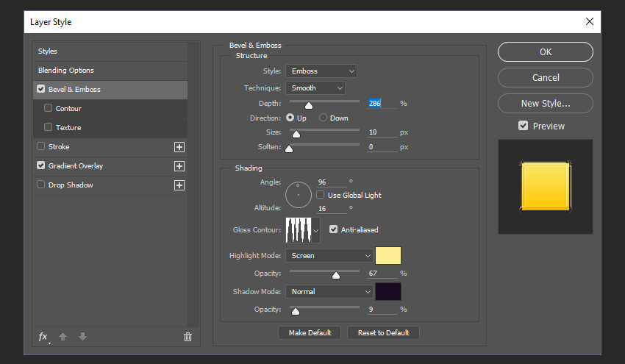Click the yellow highlight color swatch
The width and height of the screenshot is (625, 364).
pyautogui.click(x=388, y=256)
